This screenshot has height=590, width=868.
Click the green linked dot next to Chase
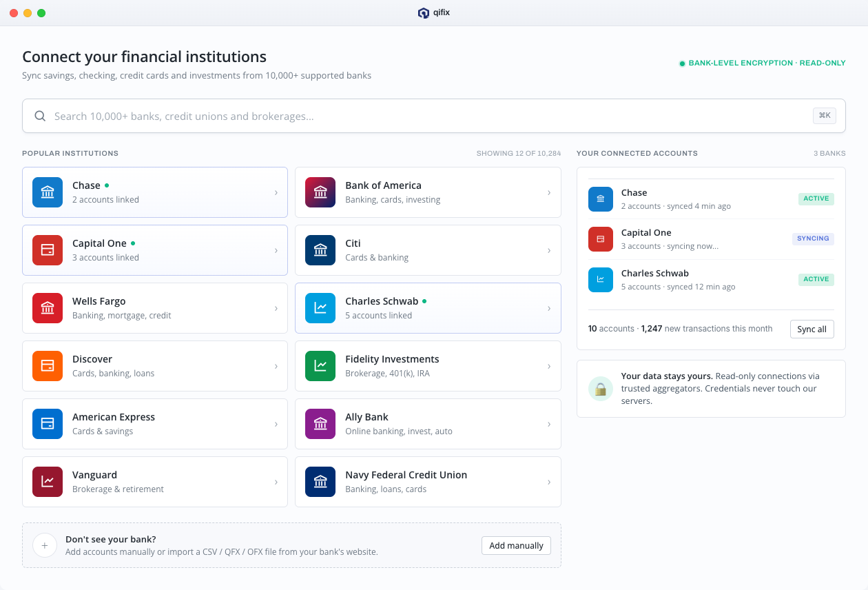tap(107, 185)
